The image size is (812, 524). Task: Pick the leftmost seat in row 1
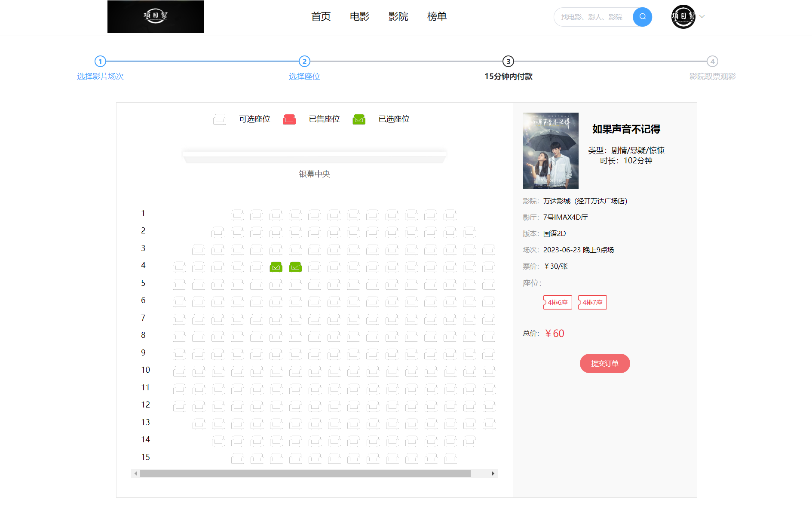(x=237, y=215)
